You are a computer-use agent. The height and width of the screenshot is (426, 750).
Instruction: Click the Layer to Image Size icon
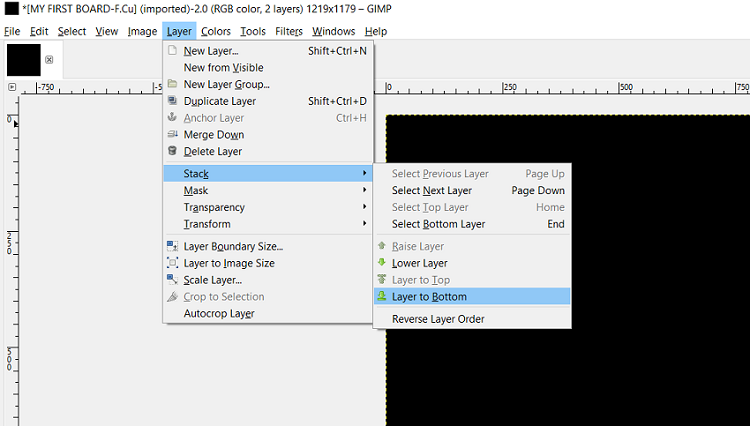pos(172,263)
